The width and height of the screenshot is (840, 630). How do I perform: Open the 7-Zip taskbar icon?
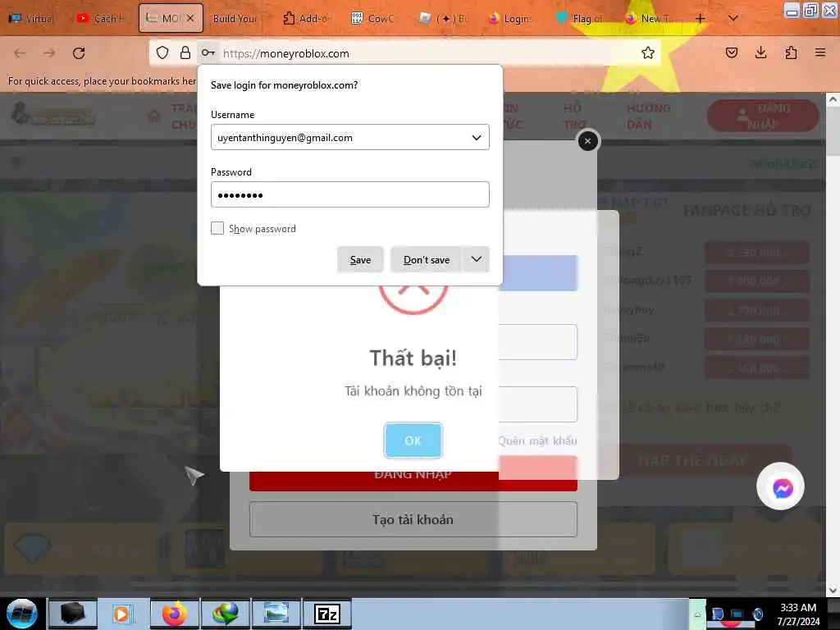327,614
